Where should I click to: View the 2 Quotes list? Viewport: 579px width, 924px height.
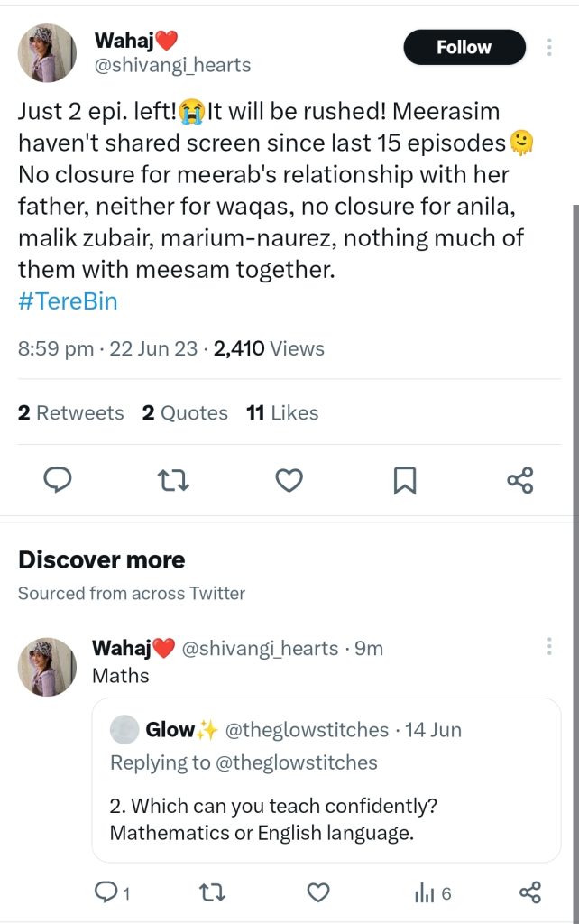[185, 413]
